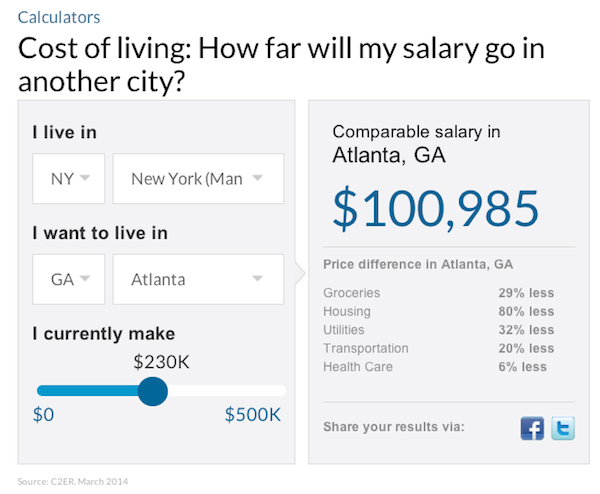The width and height of the screenshot is (600, 494).
Task: Share results via the Twitter icon
Action: click(563, 428)
